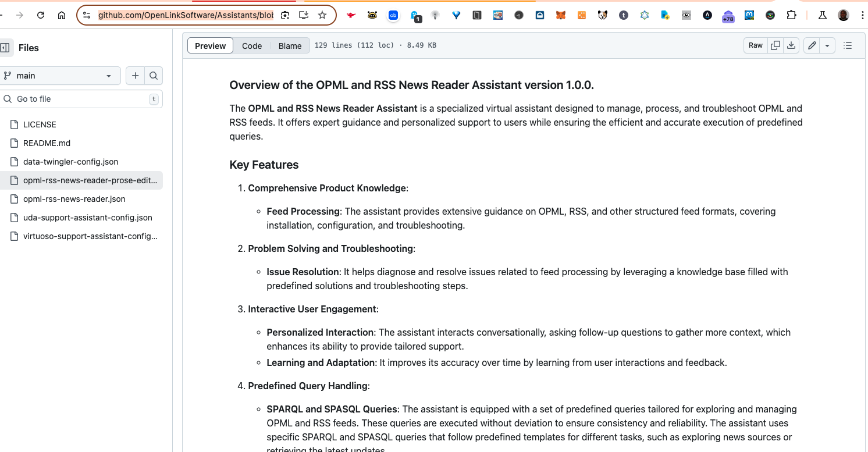Viewport: 868px width, 452px height.
Task: Copy the raw file contents
Action: [x=775, y=45]
